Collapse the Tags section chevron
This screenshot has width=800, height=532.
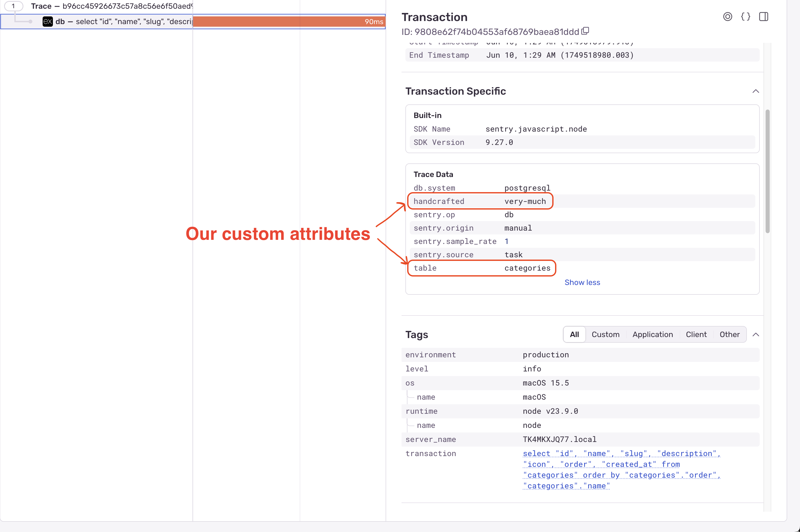(755, 334)
